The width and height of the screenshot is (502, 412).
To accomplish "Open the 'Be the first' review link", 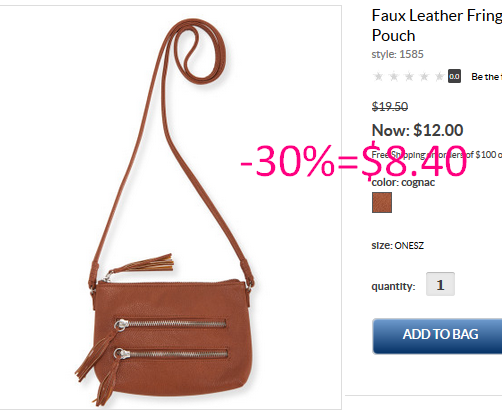I will click(x=486, y=77).
